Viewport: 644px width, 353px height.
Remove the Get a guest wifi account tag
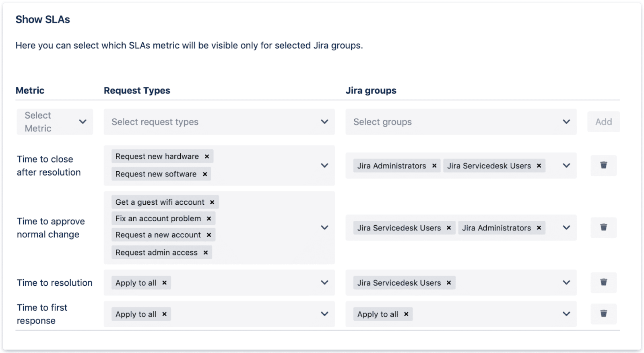(212, 202)
